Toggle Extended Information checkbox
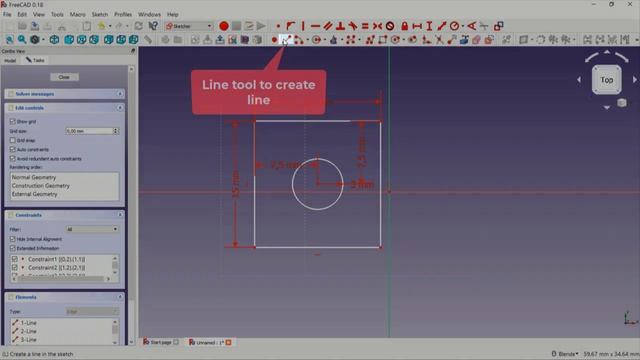This screenshot has height=360, width=640. click(x=13, y=248)
